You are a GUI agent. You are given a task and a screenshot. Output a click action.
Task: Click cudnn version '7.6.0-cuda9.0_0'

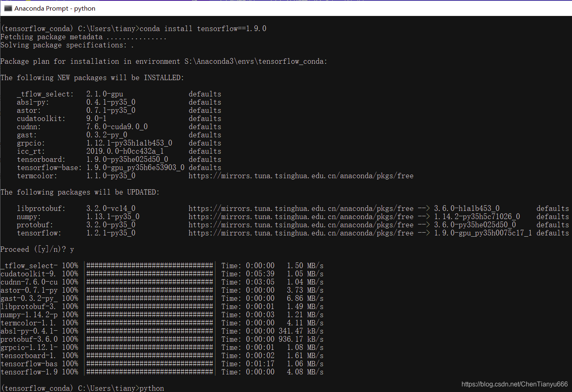[x=117, y=127]
